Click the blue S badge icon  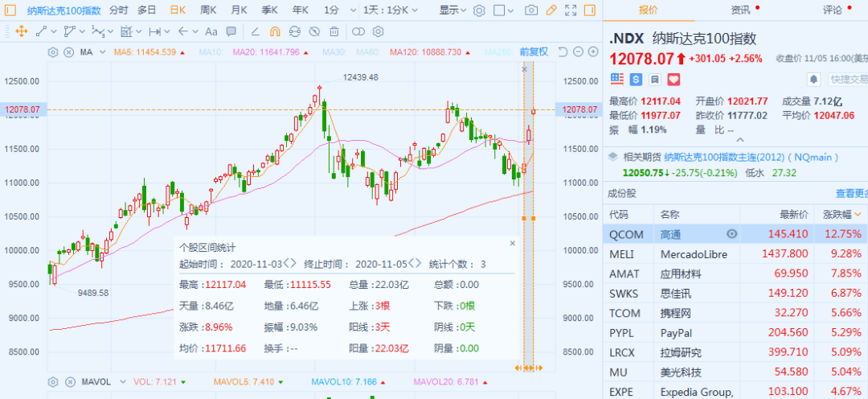(x=636, y=80)
